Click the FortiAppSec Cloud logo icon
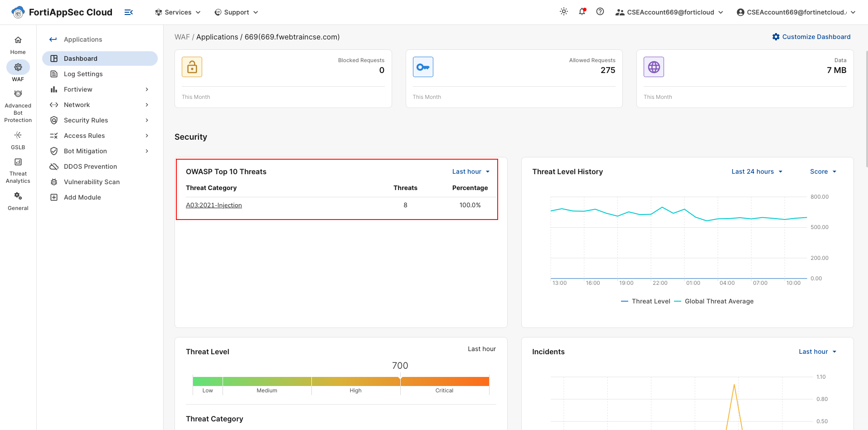The height and width of the screenshot is (430, 868). coord(18,12)
